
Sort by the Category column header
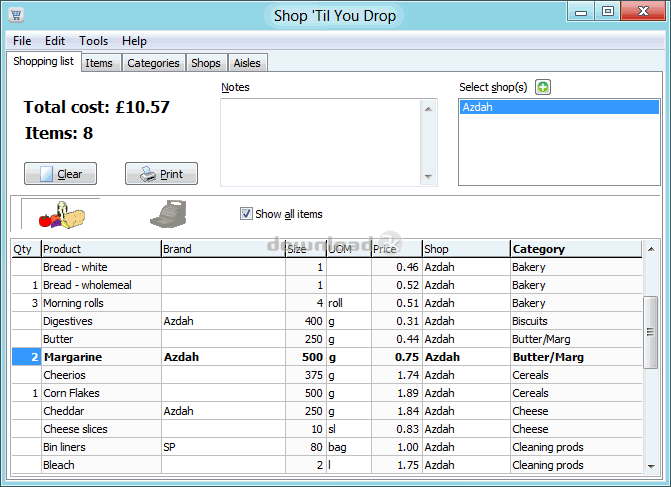(x=576, y=249)
